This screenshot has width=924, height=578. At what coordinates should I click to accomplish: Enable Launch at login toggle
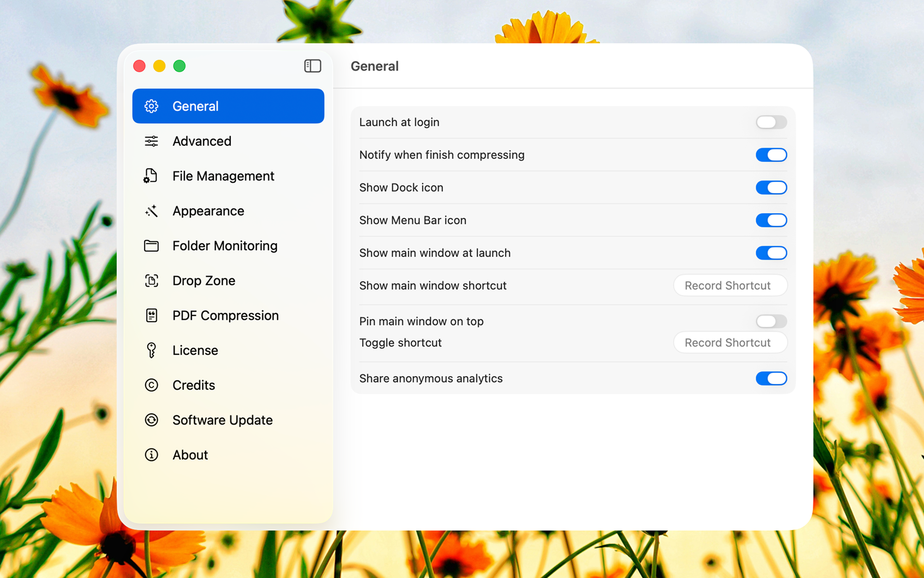[x=771, y=123]
